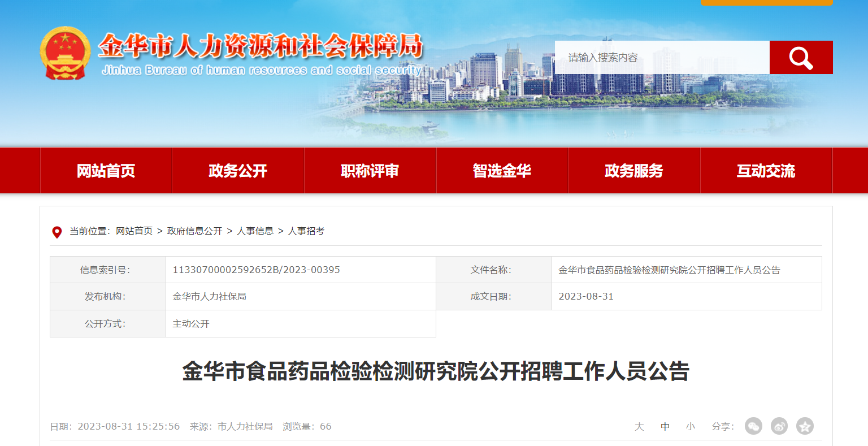This screenshot has height=446, width=868.
Task: Open the 网站首页 navigation tab
Action: 106,171
